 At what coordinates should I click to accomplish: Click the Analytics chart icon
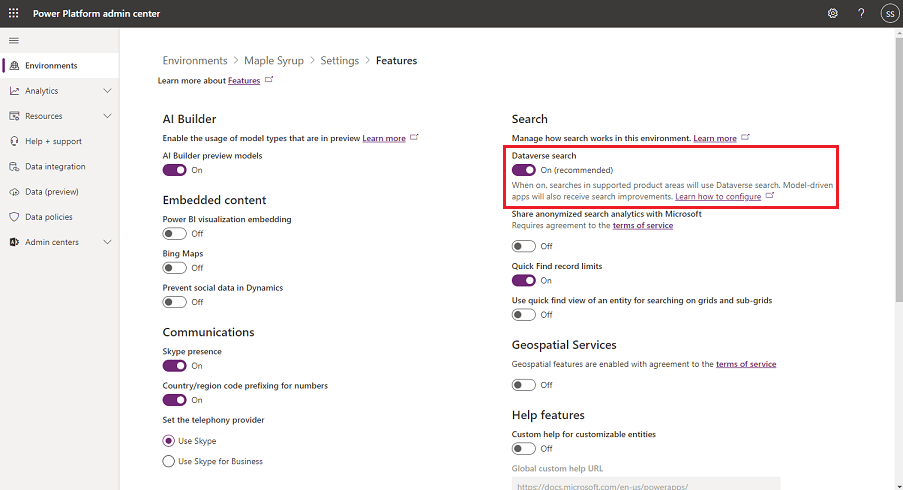(x=14, y=91)
